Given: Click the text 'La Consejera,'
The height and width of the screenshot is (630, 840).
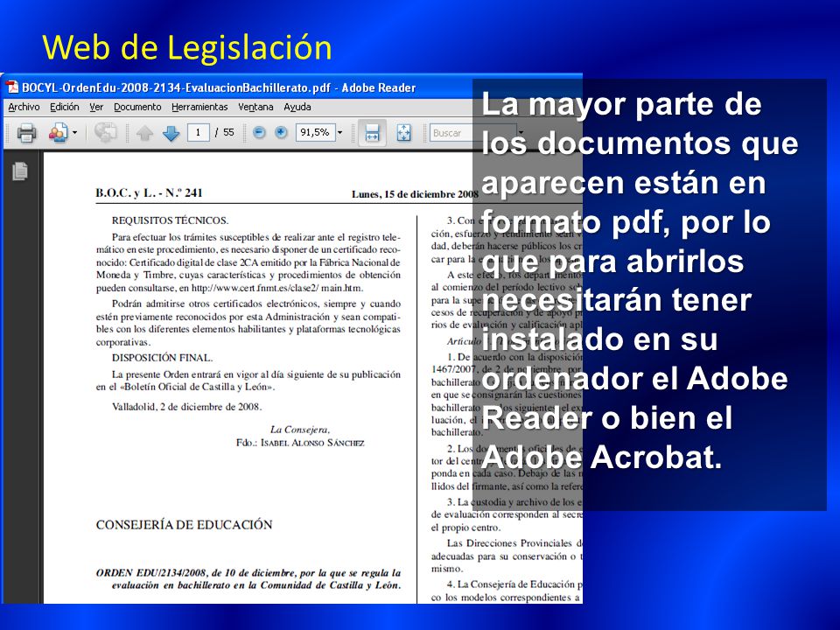Looking at the screenshot, I should pos(300,430).
